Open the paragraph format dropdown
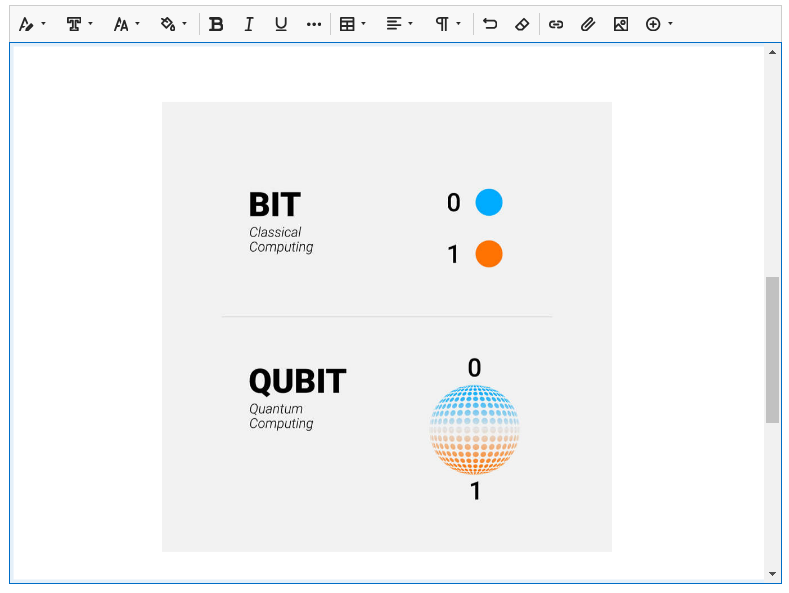 447,24
